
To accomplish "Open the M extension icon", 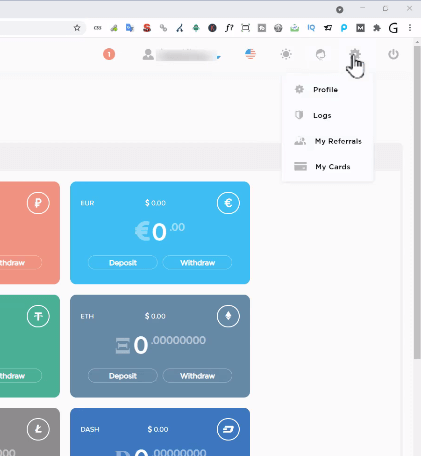I will [x=360, y=28].
